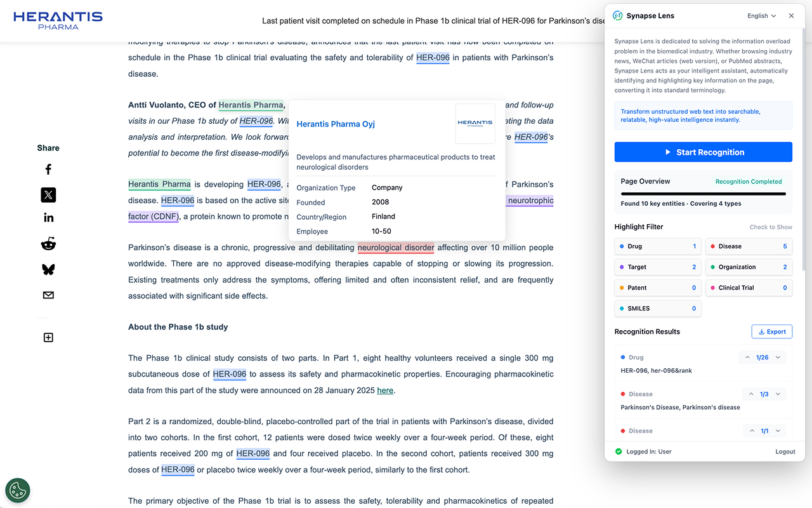The image size is (812, 508).
Task: Share article via email icon
Action: pyautogui.click(x=48, y=295)
